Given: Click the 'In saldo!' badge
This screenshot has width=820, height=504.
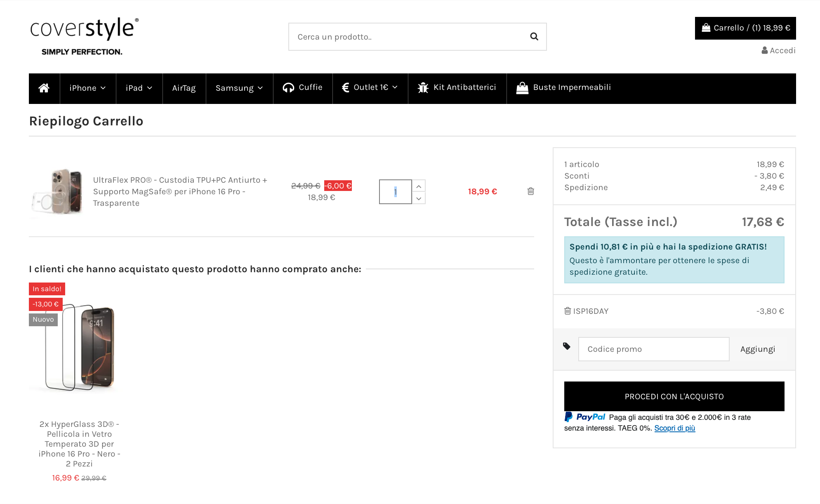Looking at the screenshot, I should [x=47, y=289].
